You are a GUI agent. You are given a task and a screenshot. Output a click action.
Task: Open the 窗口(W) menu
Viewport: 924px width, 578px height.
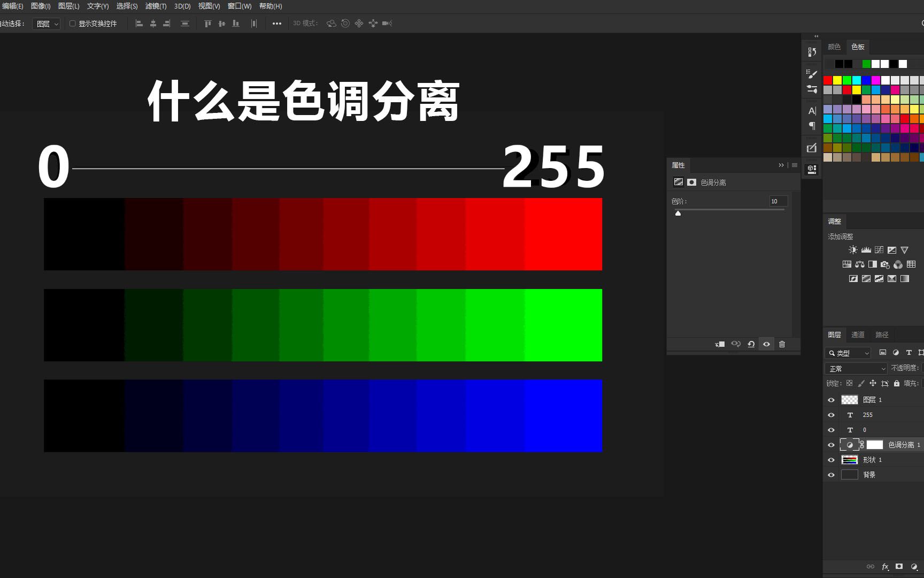click(240, 6)
